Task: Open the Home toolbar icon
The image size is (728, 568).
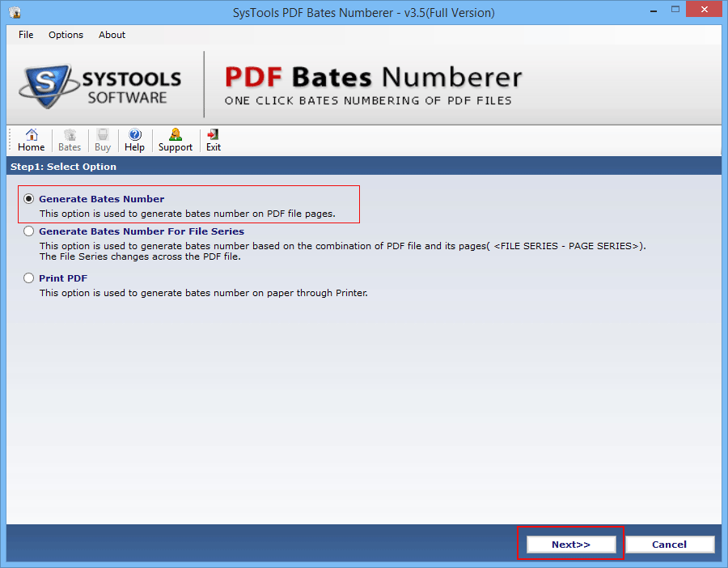Action: 31,140
